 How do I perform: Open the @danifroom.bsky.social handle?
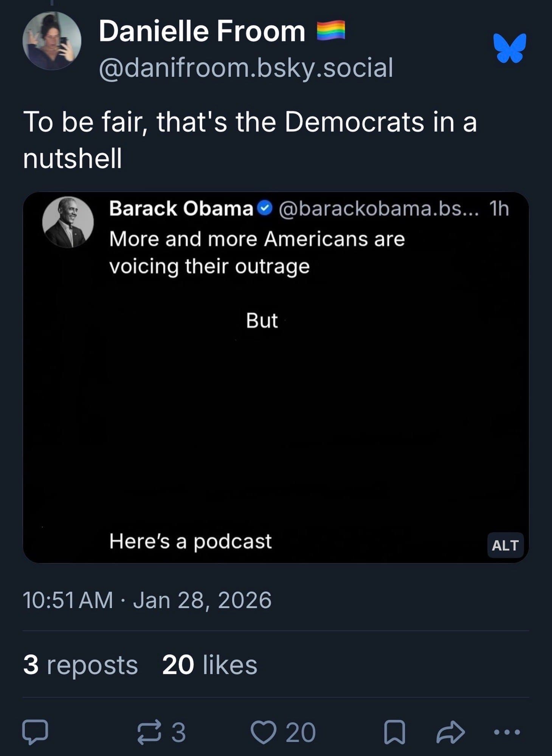(x=246, y=68)
